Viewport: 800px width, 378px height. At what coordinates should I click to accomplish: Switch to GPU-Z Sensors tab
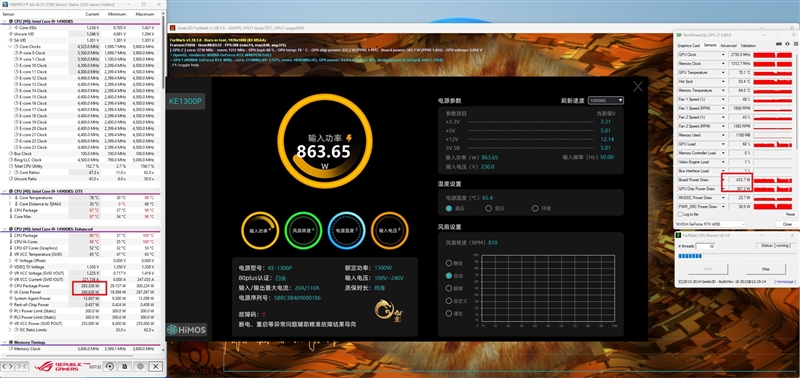[x=710, y=45]
